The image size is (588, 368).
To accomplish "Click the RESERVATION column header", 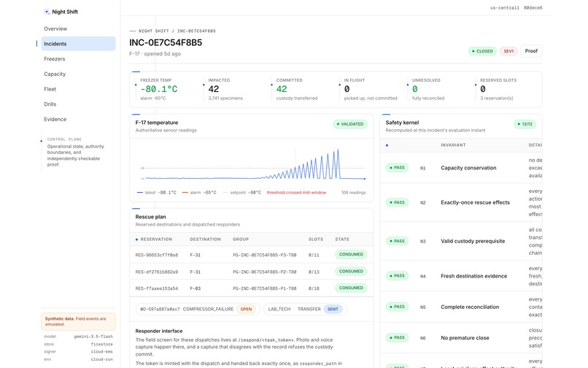I will [156, 239].
